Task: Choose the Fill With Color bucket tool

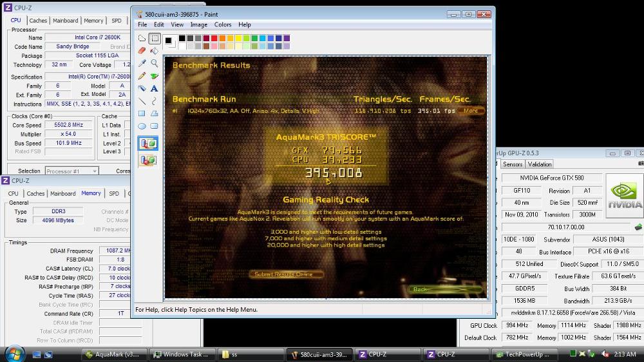Action: (155, 51)
